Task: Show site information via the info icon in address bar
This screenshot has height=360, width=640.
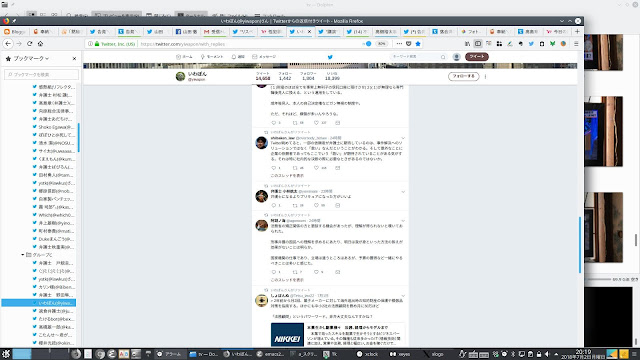Action: click(91, 44)
